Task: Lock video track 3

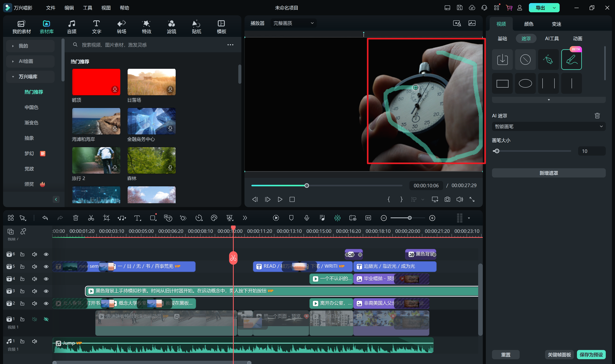Action: coord(22,291)
